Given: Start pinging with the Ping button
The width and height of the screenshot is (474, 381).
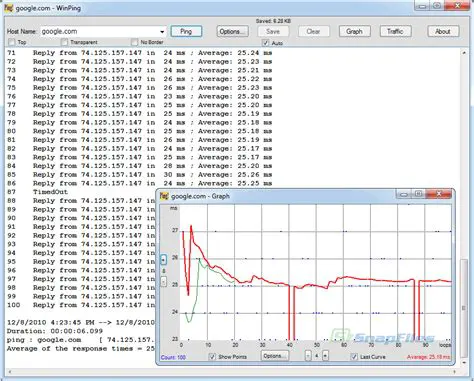Looking at the screenshot, I should [x=186, y=31].
